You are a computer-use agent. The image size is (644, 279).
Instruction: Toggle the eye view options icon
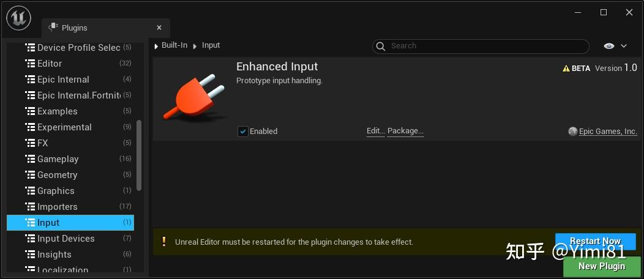point(608,46)
